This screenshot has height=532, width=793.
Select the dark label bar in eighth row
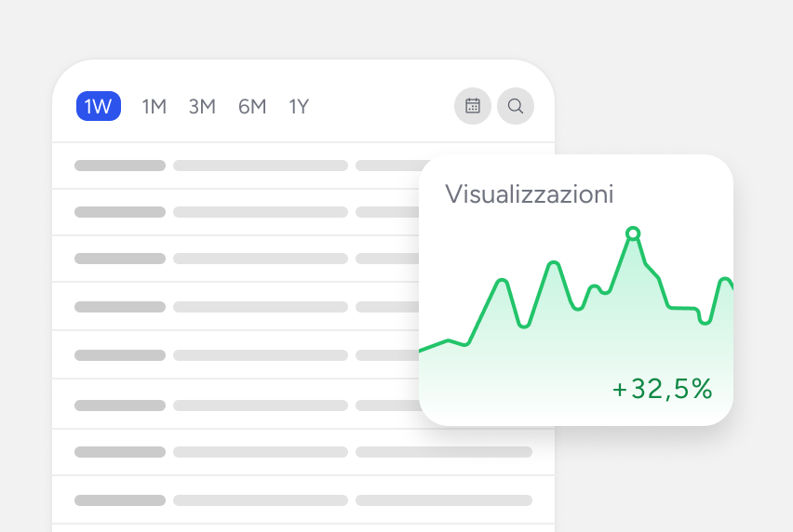coord(120,500)
